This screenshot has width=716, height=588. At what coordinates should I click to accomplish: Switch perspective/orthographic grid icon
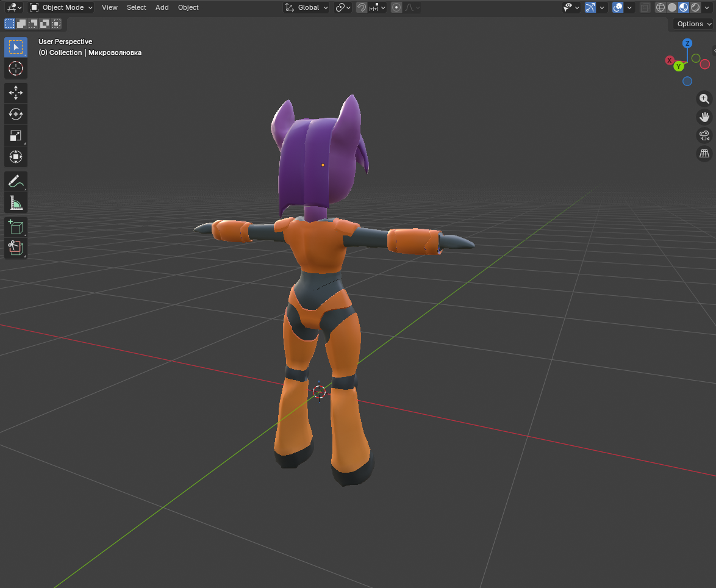[704, 154]
